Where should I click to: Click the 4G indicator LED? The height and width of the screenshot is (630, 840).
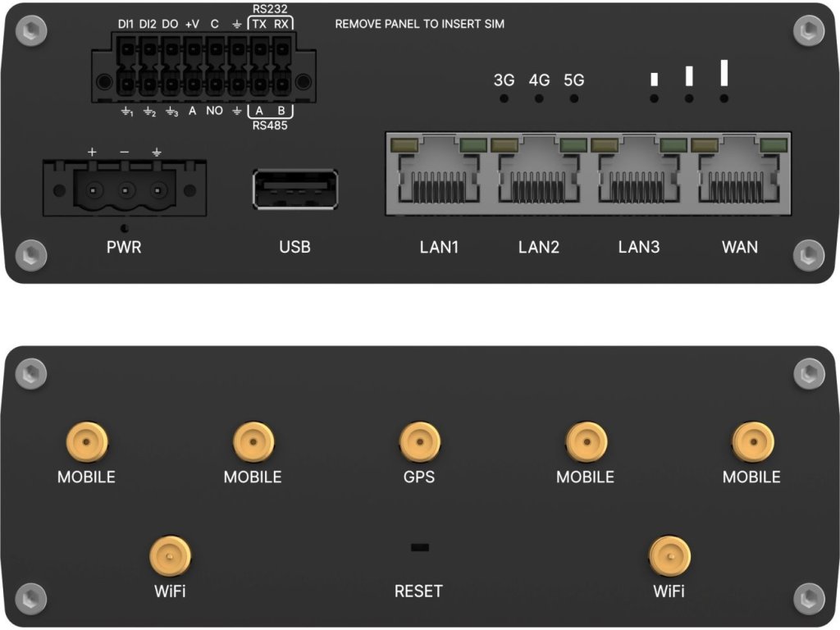[x=539, y=98]
